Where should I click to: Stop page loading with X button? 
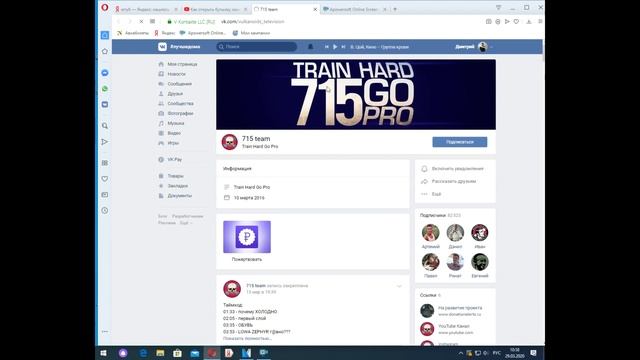(x=141, y=22)
